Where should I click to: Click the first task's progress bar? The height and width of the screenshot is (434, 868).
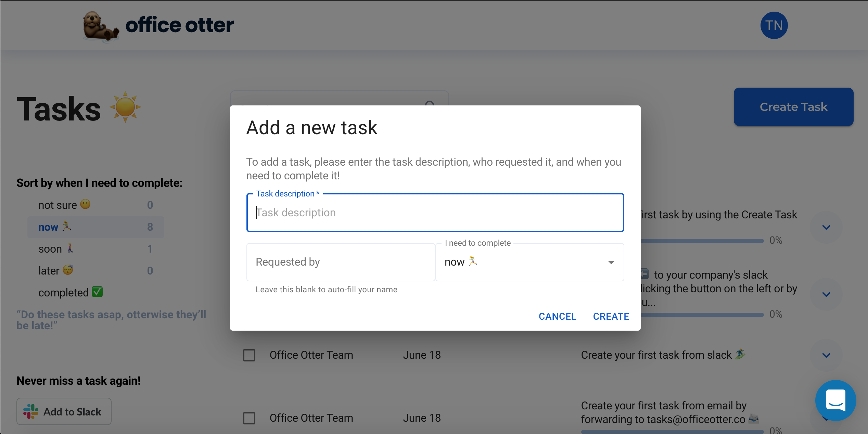[x=702, y=241]
